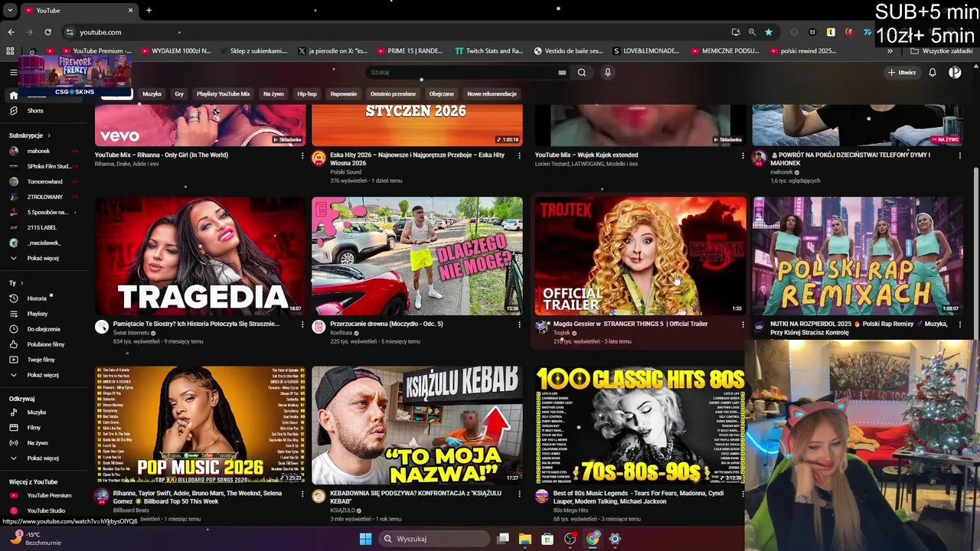The image size is (980, 551).
Task: Open the Windows Start menu
Action: pyautogui.click(x=365, y=539)
